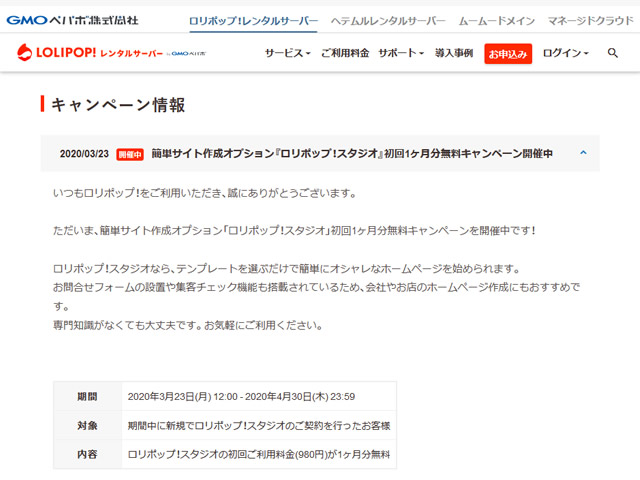This screenshot has height=480, width=640.
Task: Select the ロリポップ!レンタルサーバー top tab
Action: click(253, 21)
